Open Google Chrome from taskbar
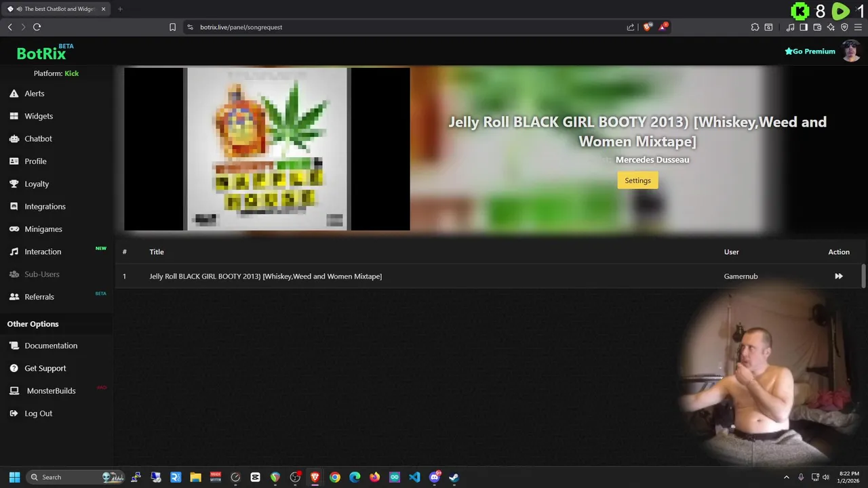This screenshot has width=868, height=488. (x=334, y=477)
